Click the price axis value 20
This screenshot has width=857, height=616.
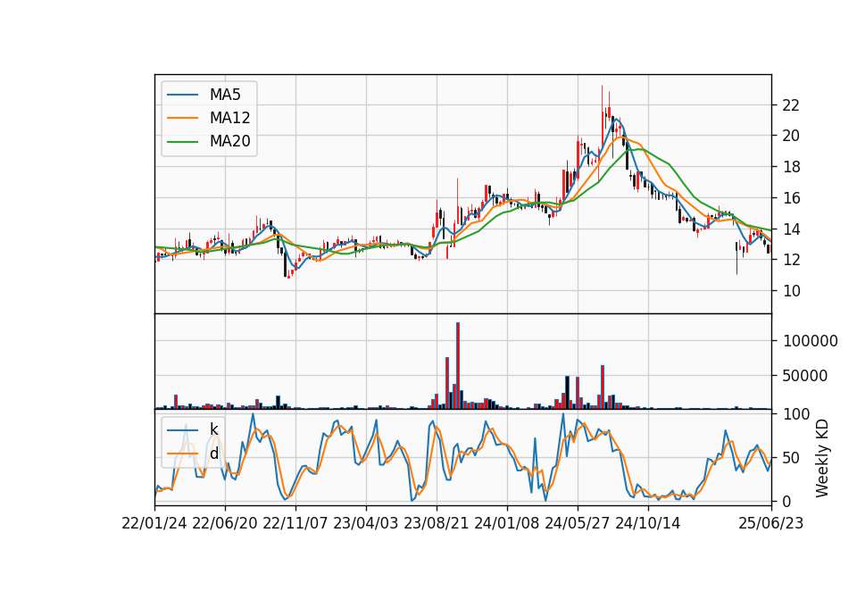point(792,136)
